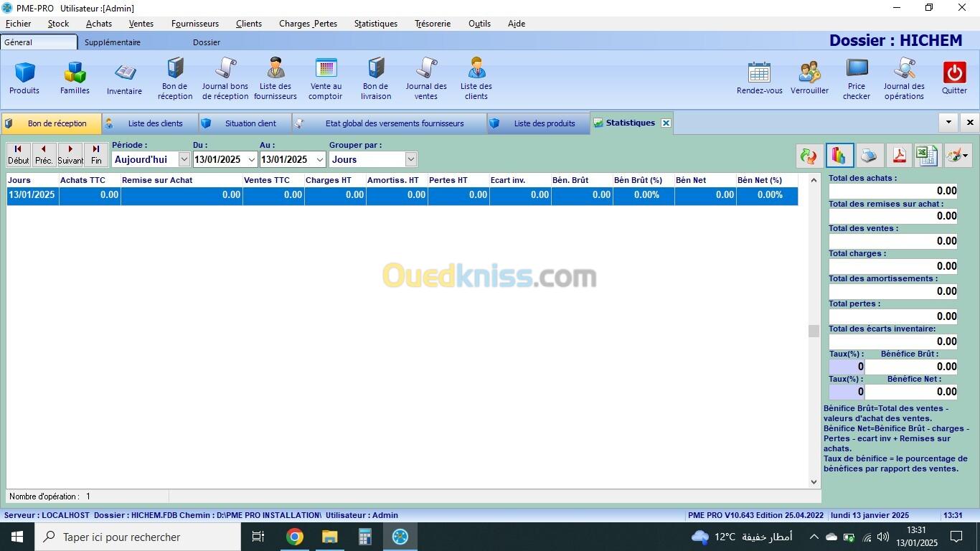
Task: Open the Familles icon in toolbar
Action: pyautogui.click(x=75, y=77)
